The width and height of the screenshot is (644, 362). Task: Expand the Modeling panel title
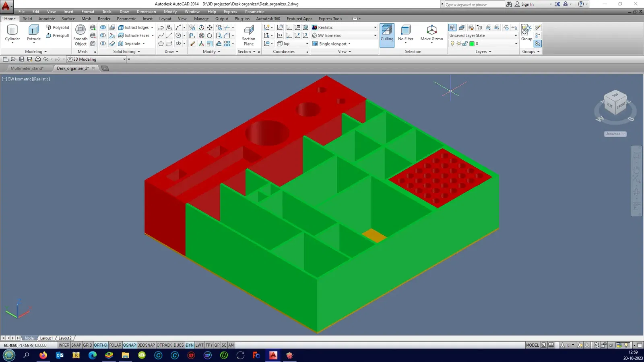click(x=36, y=51)
